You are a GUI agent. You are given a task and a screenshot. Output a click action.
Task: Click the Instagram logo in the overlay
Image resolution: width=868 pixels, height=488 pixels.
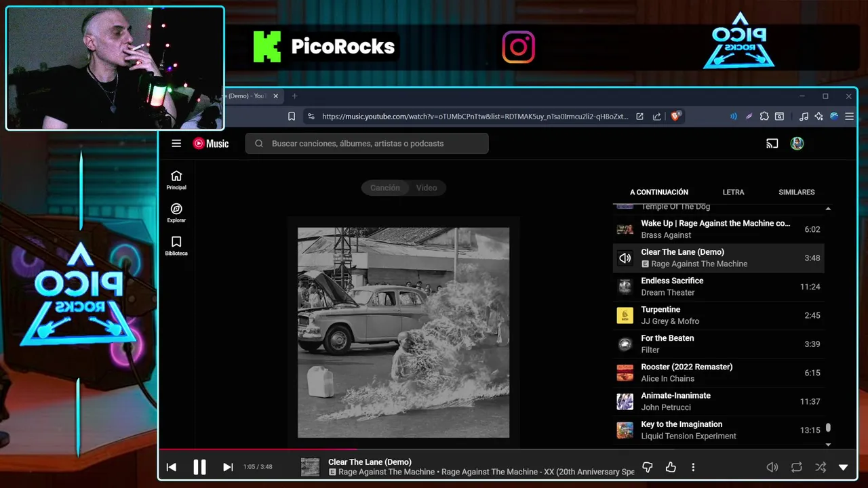coord(518,47)
